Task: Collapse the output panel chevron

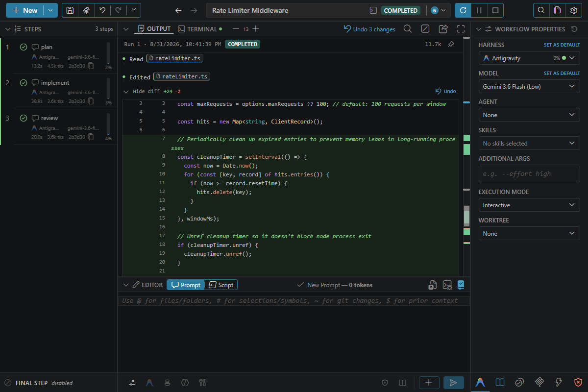Action: click(x=126, y=29)
